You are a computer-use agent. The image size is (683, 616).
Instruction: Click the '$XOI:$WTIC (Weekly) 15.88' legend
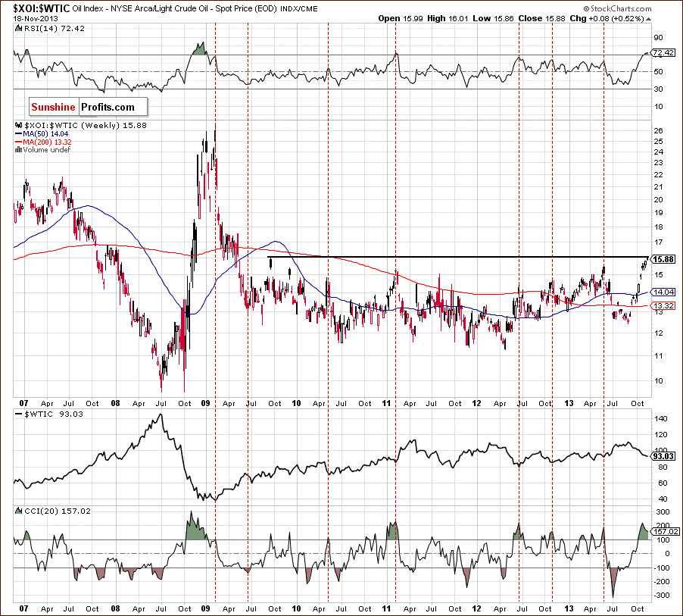click(86, 126)
